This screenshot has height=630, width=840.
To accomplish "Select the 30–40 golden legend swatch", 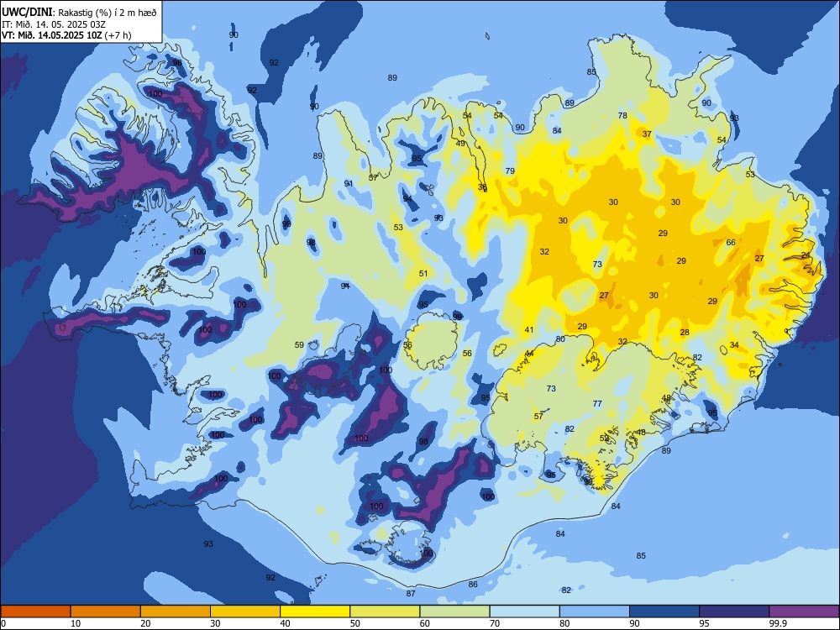I will tap(245, 612).
